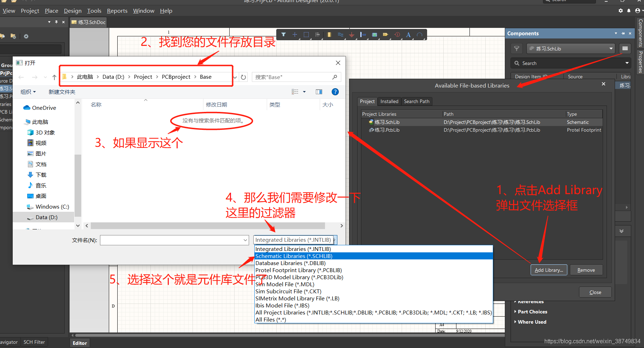Switch to the Installed tab

389,101
